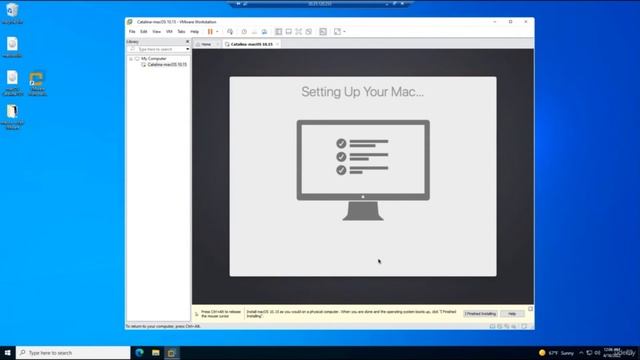The image size is (640, 360).
Task: Click the last device status icon in VMware status bar
Action: click(524, 326)
